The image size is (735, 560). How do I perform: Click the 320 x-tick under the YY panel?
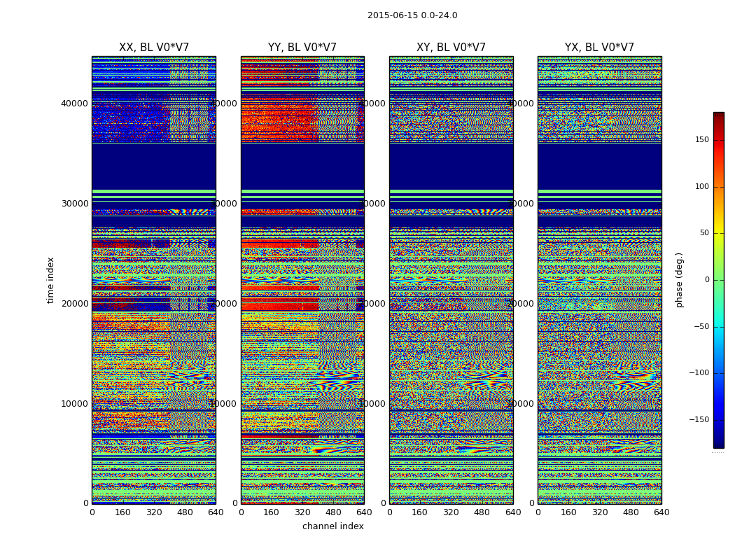tap(303, 512)
